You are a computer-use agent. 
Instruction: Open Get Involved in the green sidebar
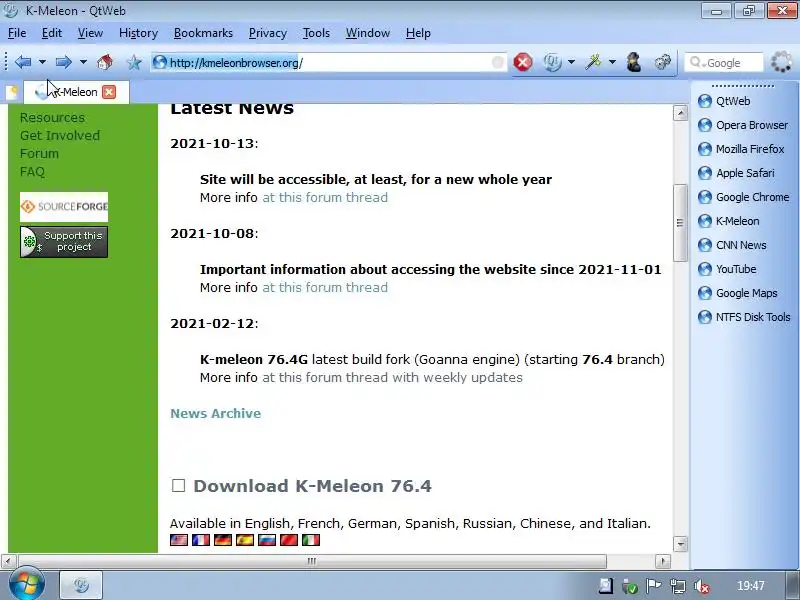click(x=60, y=135)
